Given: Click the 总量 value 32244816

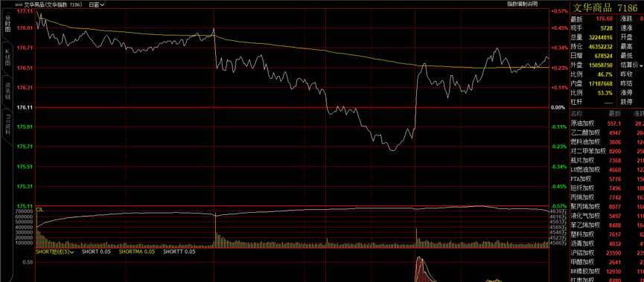Looking at the screenshot, I should [x=601, y=37].
